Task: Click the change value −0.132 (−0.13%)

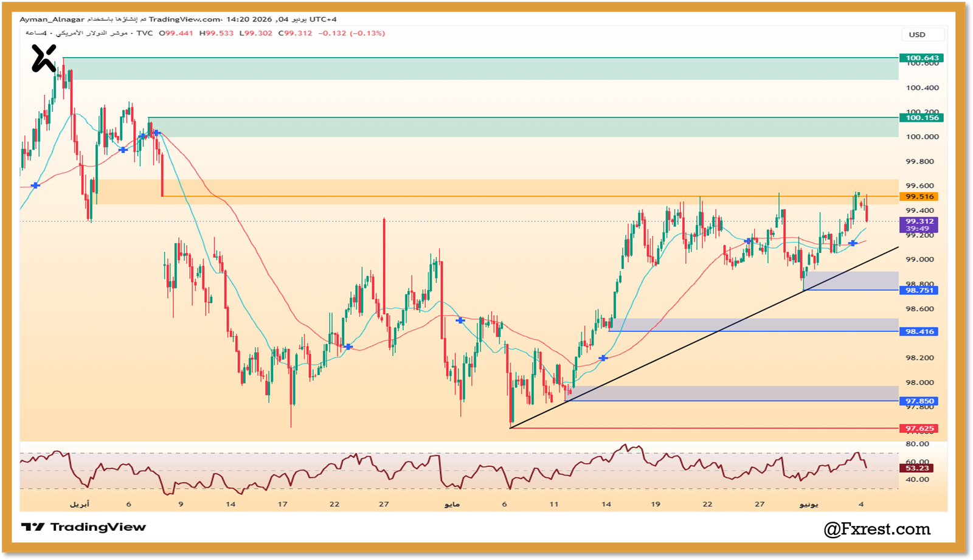Action: click(x=351, y=33)
